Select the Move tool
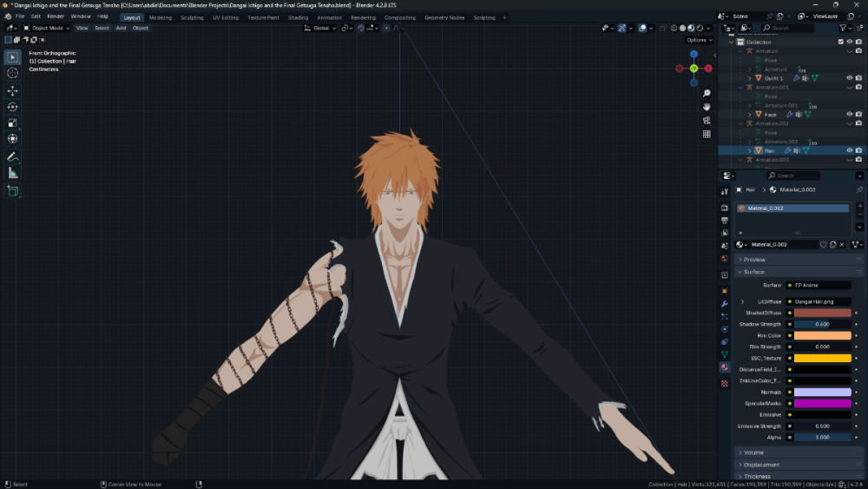The height and width of the screenshot is (489, 868). pyautogui.click(x=13, y=91)
